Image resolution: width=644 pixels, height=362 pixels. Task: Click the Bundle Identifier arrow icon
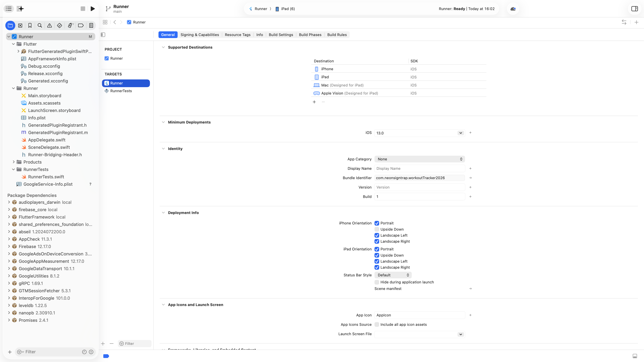[470, 178]
